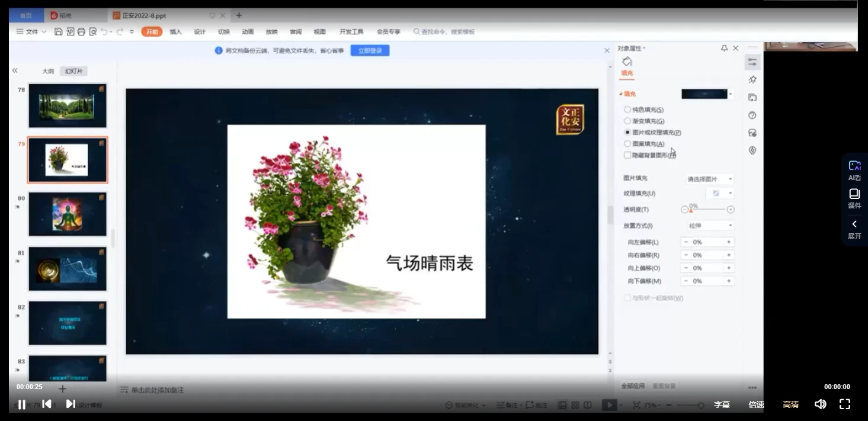Open the 字幕 subtitles option
This screenshot has height=421, width=868.
(722, 404)
